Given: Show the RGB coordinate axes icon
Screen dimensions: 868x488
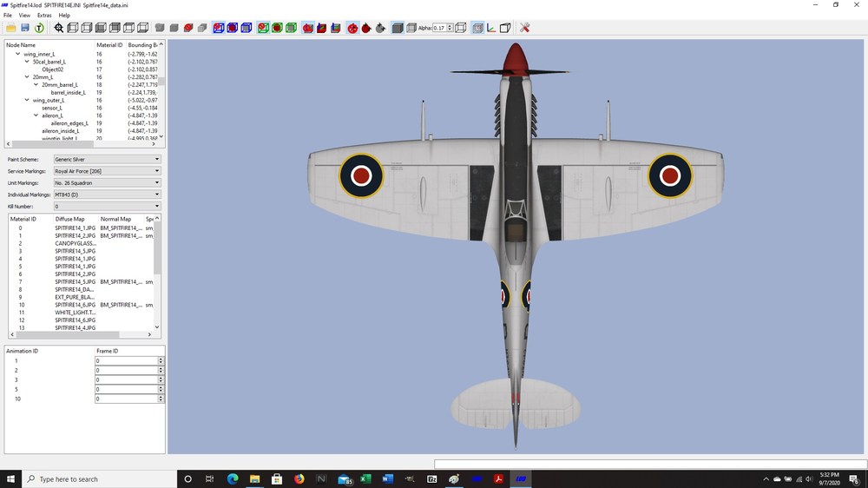Looking at the screenshot, I should (491, 28).
